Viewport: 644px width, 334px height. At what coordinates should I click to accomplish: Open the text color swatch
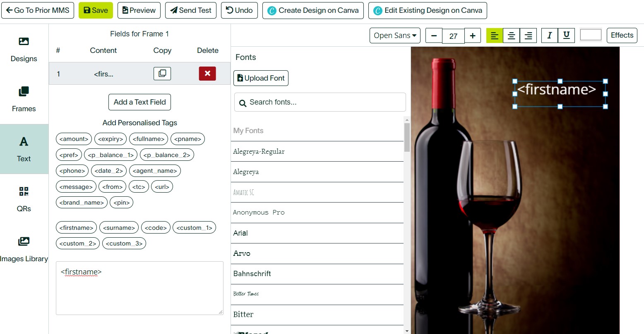click(591, 35)
